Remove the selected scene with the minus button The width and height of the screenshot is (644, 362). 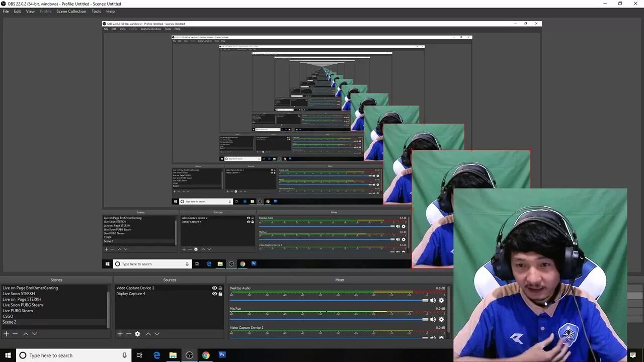15,334
